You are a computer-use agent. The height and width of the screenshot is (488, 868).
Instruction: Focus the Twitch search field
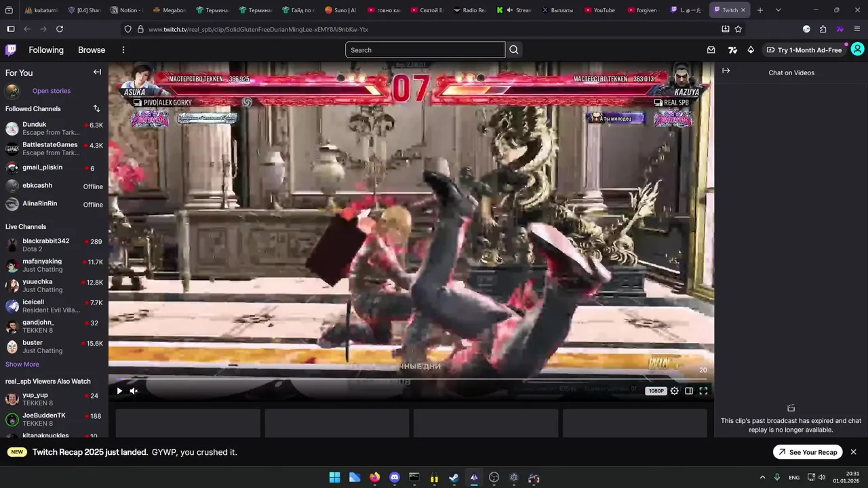(x=425, y=49)
